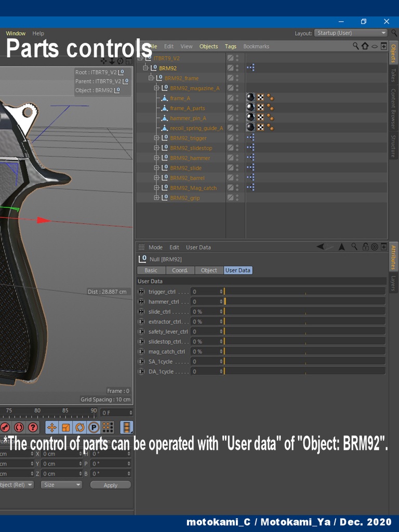
Task: Toggle Position keyframe recording icon
Action: 52,428
